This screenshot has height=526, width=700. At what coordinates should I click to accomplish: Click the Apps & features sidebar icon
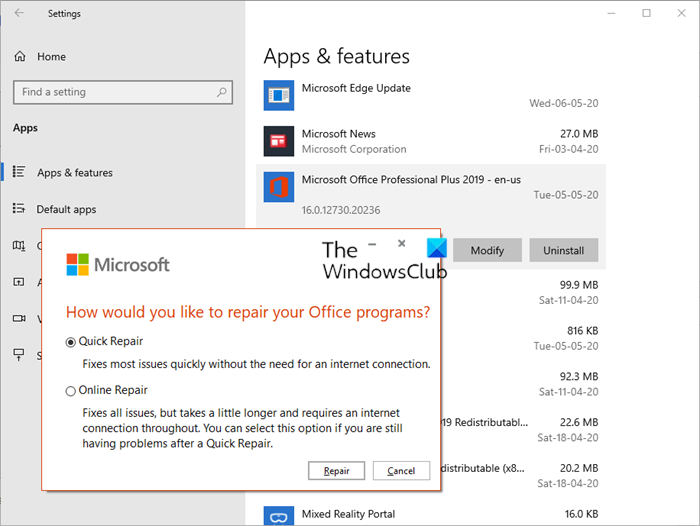19,172
